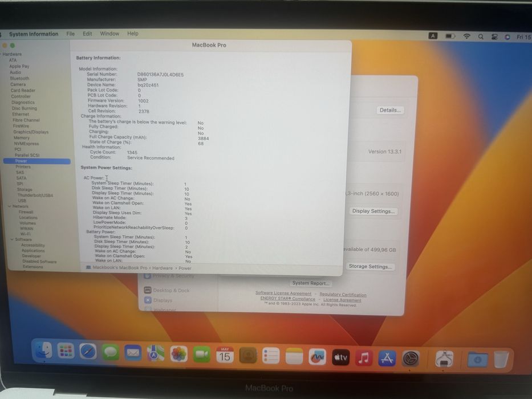The image size is (532, 399).
Task: Open the File menu
Action: [x=71, y=34]
